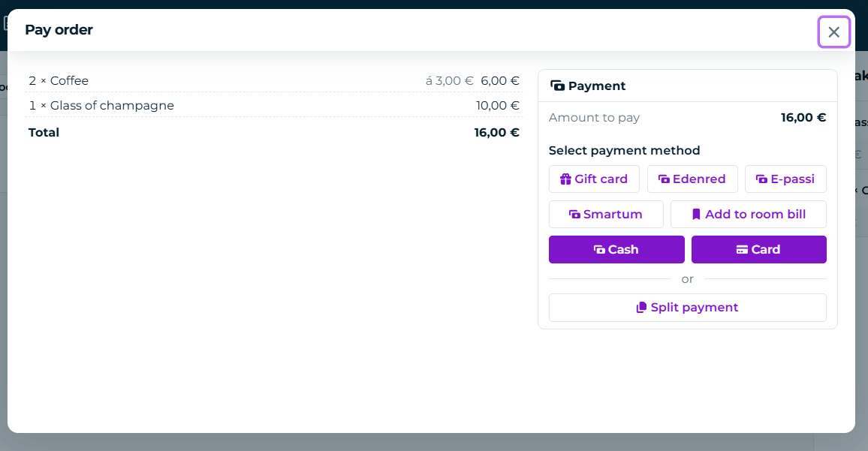Click the copy icon on Split payment
Image resolution: width=868 pixels, height=451 pixels.
tap(641, 308)
